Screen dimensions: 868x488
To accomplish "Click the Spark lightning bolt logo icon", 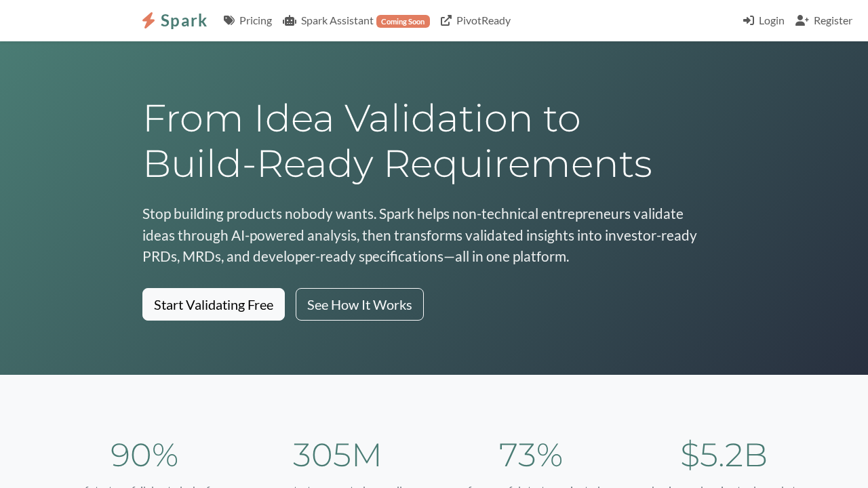I will 149,20.
